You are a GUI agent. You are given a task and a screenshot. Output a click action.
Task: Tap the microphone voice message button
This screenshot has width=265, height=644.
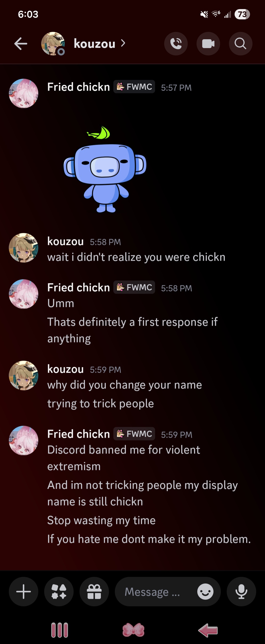pyautogui.click(x=241, y=592)
